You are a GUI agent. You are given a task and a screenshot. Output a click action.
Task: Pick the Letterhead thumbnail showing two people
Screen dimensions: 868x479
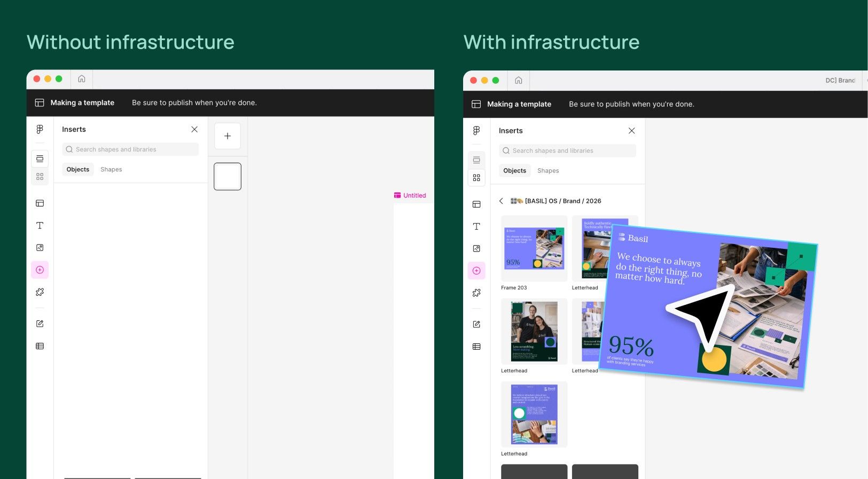pos(534,332)
